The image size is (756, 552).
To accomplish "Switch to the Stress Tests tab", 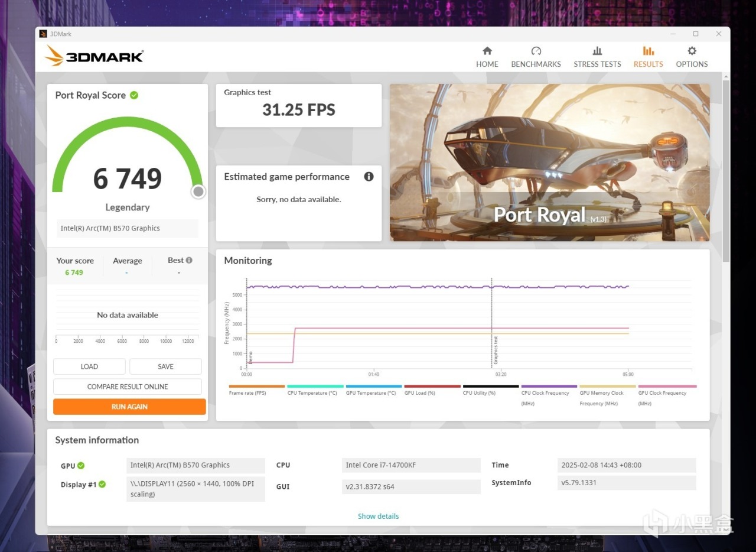I will (x=597, y=57).
